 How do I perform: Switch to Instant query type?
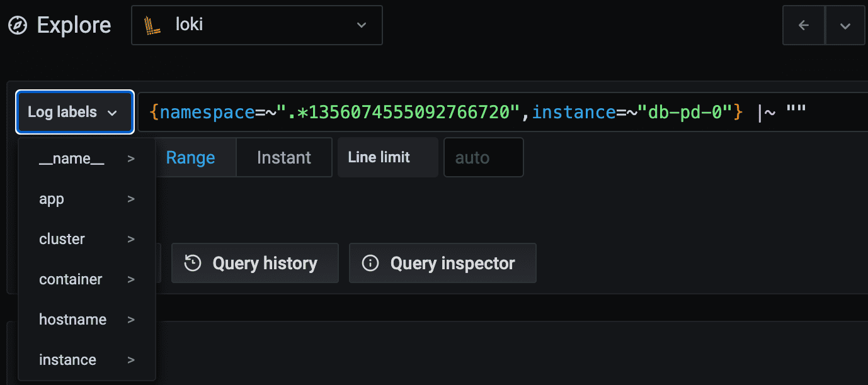click(x=283, y=157)
